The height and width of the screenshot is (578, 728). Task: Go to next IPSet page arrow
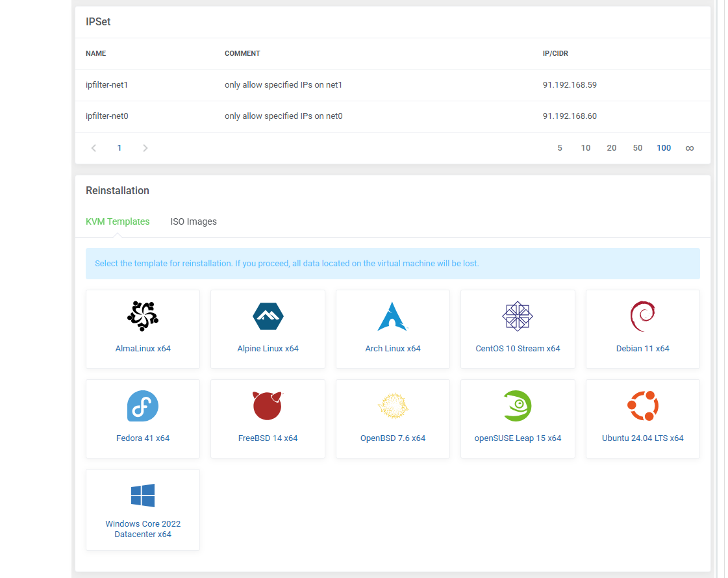point(145,148)
